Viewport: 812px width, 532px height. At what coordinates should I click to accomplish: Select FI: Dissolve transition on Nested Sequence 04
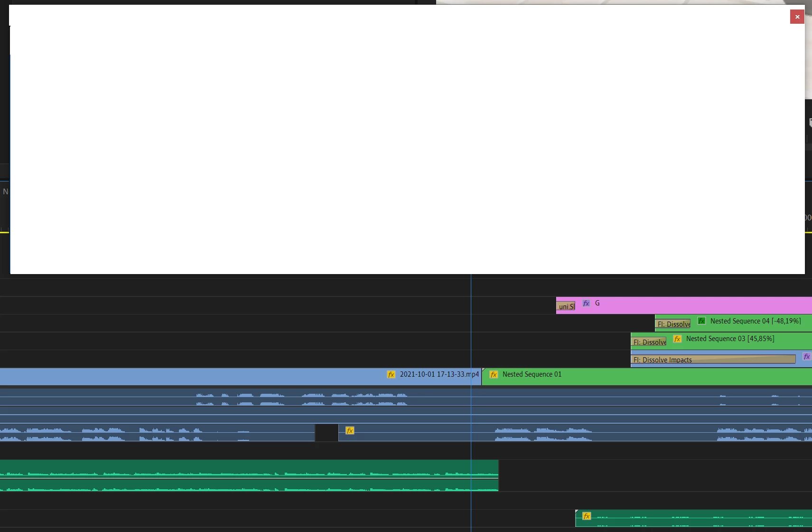[x=673, y=324]
